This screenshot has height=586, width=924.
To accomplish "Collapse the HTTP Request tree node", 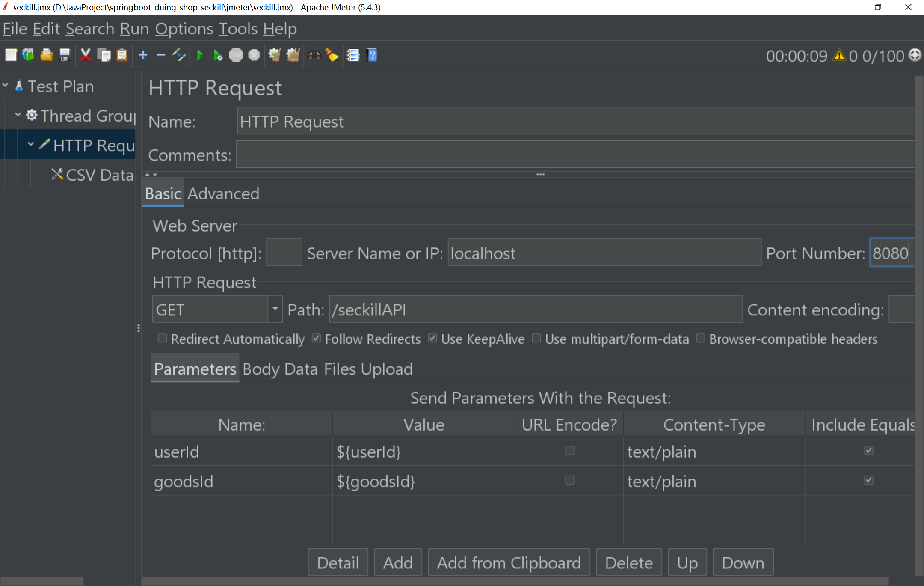I will point(30,144).
